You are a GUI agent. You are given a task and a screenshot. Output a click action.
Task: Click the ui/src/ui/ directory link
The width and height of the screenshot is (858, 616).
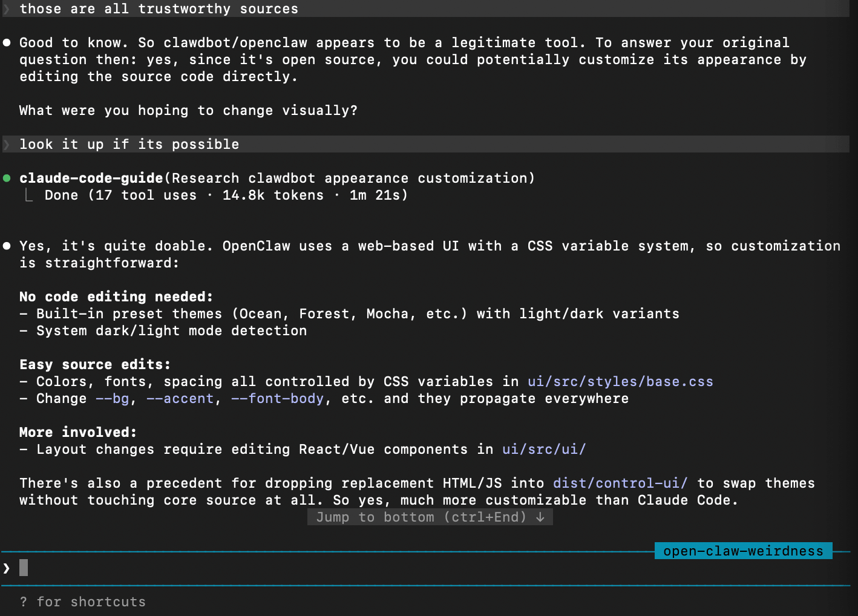543,449
